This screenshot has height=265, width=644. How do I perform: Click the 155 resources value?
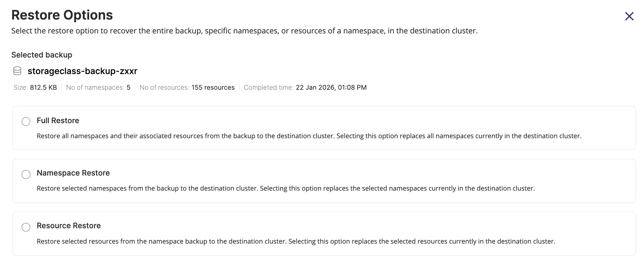213,88
